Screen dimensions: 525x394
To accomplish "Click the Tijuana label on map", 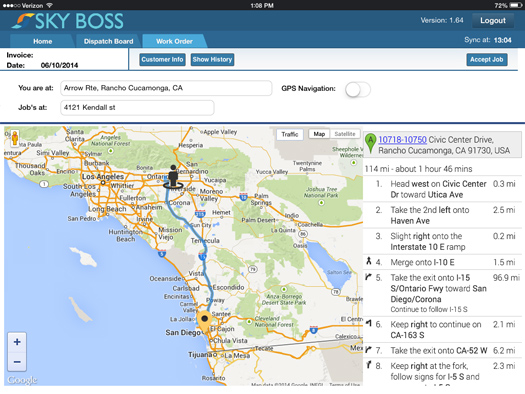I will [x=200, y=354].
